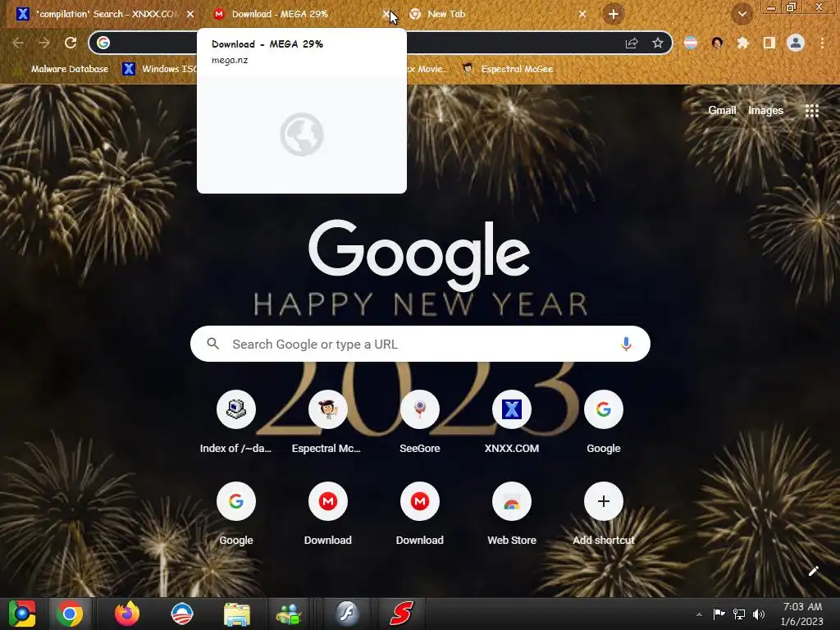Open the first MEGA Download shortcut
Image resolution: width=840 pixels, height=630 pixels.
tap(328, 514)
